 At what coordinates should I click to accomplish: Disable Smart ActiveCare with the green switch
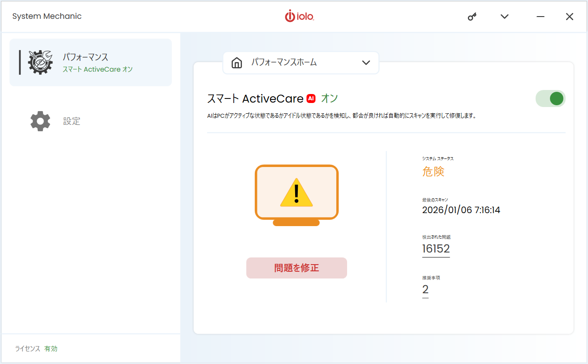coord(550,98)
